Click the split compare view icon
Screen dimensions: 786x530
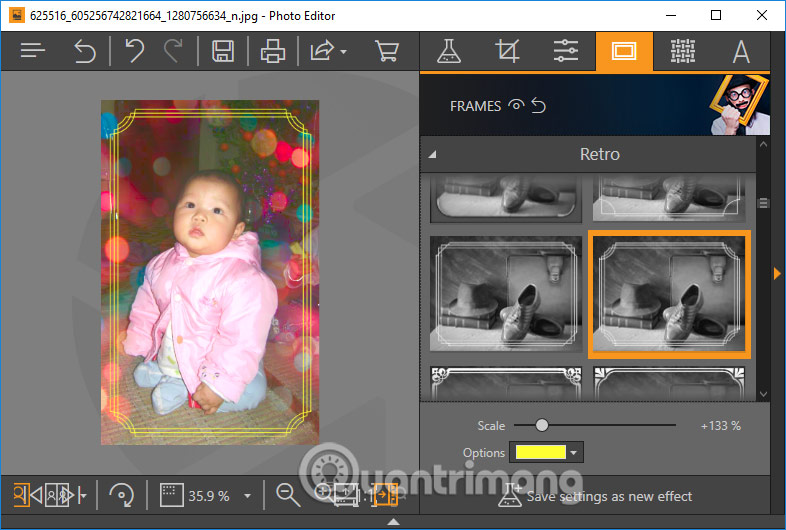click(59, 495)
